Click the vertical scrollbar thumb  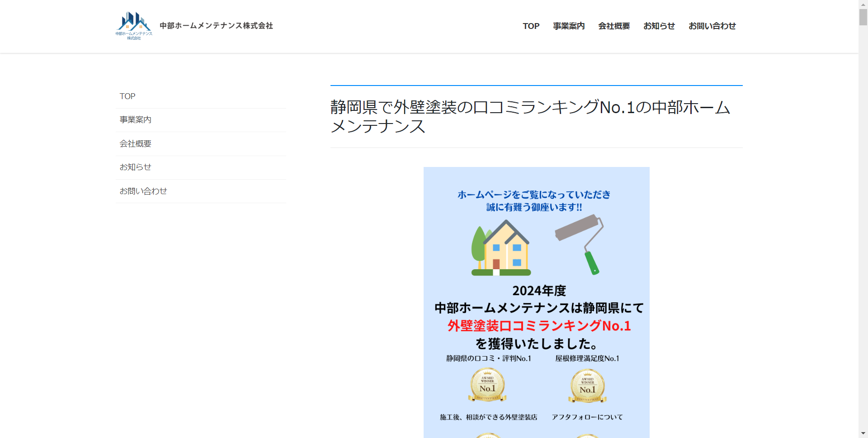[863, 17]
